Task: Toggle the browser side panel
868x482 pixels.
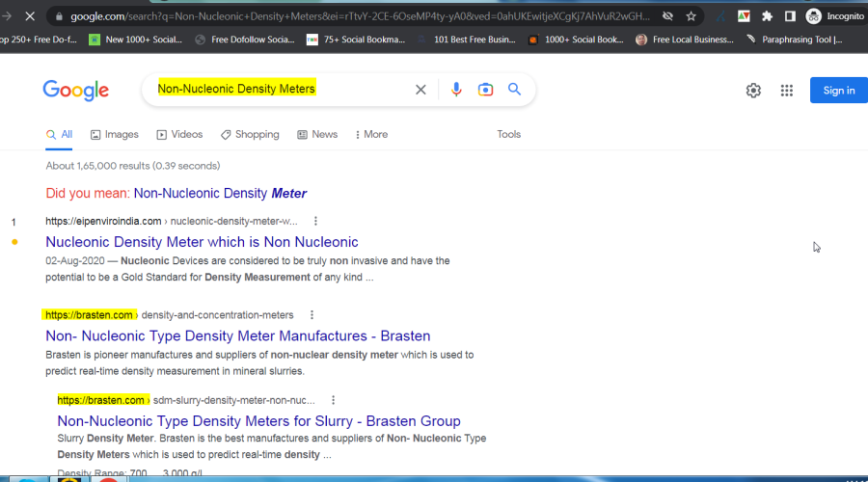Action: 790,16
